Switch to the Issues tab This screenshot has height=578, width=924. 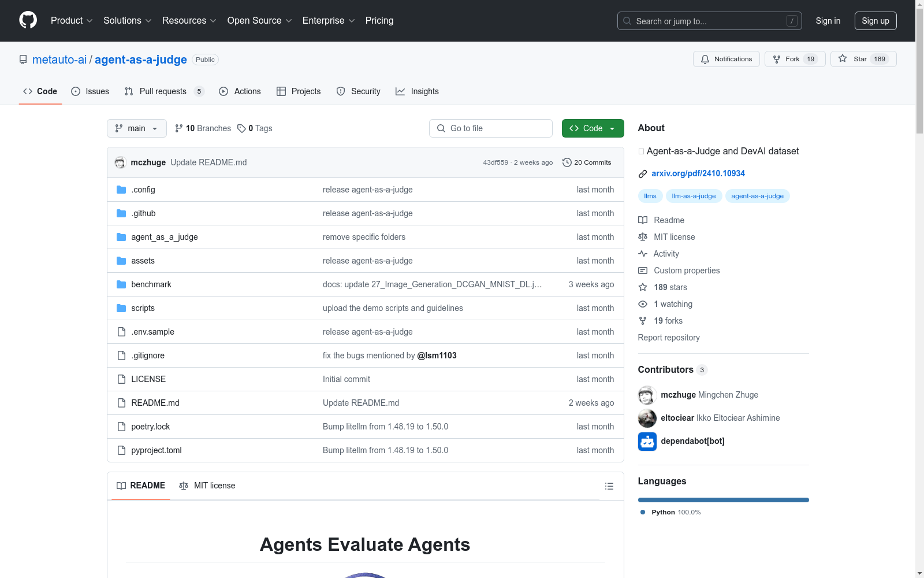(90, 91)
